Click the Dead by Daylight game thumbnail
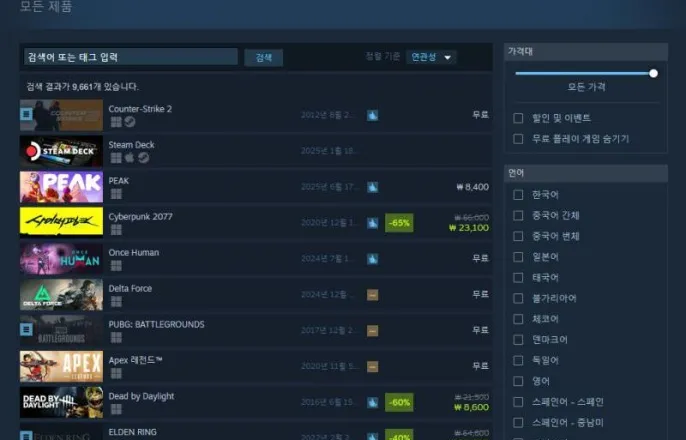Viewport: 686px width, 440px height. (61, 402)
